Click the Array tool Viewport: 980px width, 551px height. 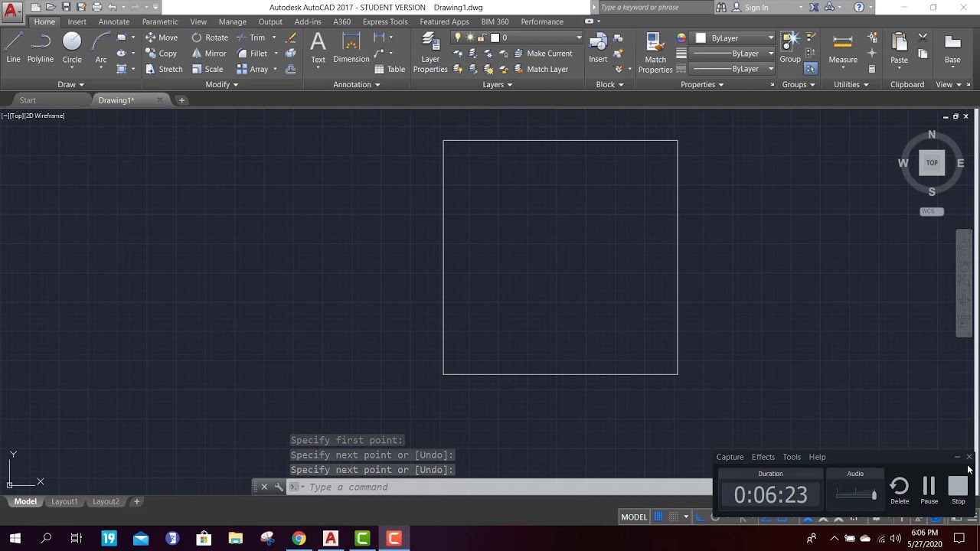pos(253,69)
